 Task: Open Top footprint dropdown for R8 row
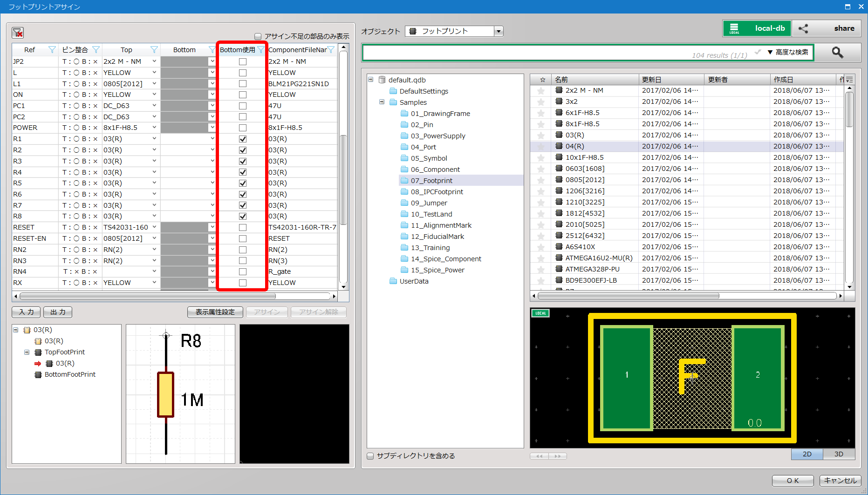tap(154, 216)
